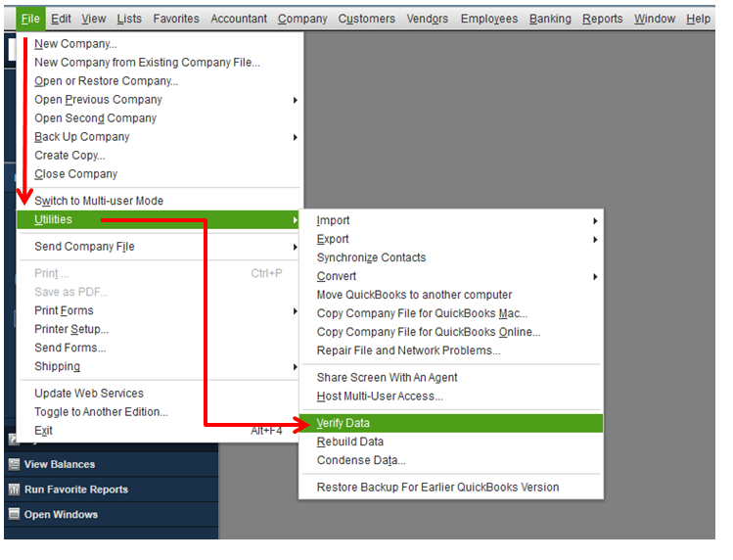Open the Vendors menu
Screen dimensions: 733x560
click(x=428, y=19)
